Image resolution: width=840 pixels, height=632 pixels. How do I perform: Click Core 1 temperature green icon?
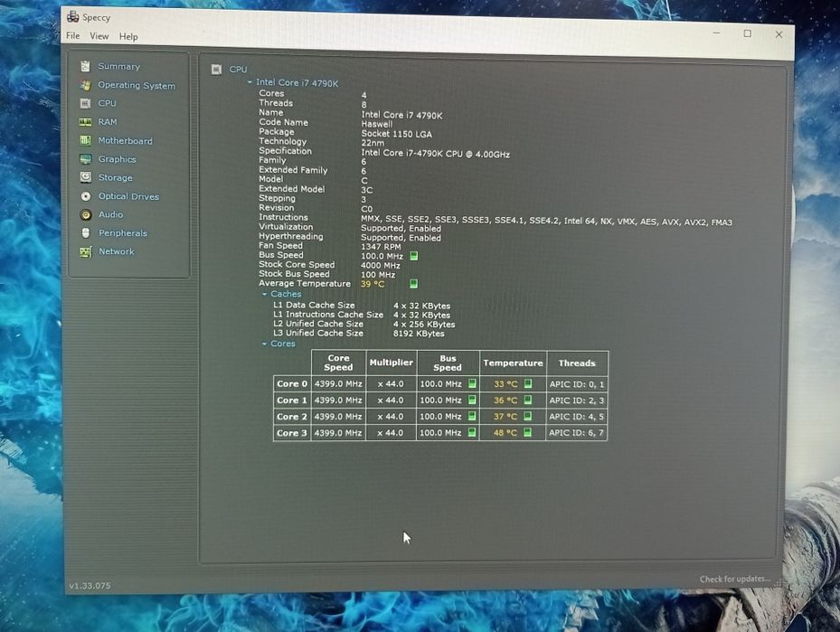(528, 400)
